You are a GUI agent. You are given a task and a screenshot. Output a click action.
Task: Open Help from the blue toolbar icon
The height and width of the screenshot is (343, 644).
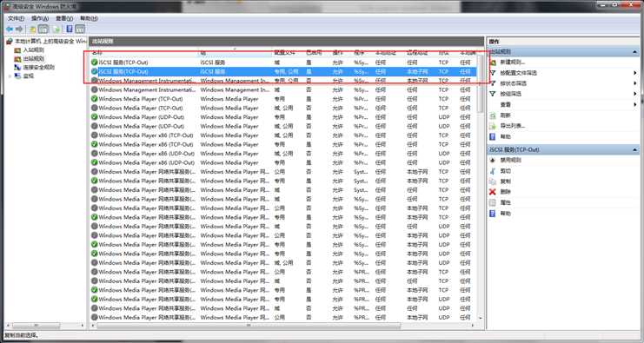[x=70, y=30]
